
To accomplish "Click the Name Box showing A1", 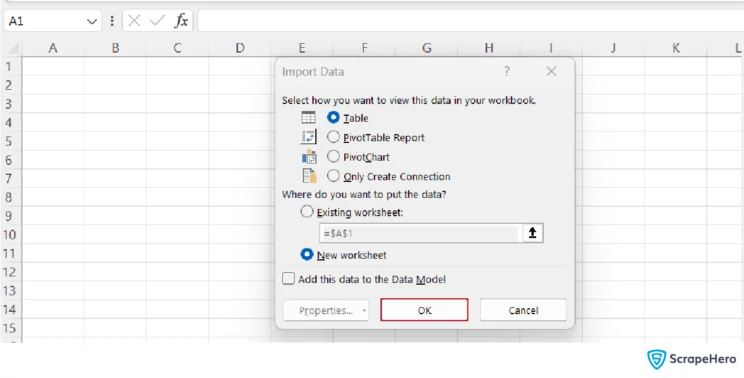I will [x=45, y=21].
